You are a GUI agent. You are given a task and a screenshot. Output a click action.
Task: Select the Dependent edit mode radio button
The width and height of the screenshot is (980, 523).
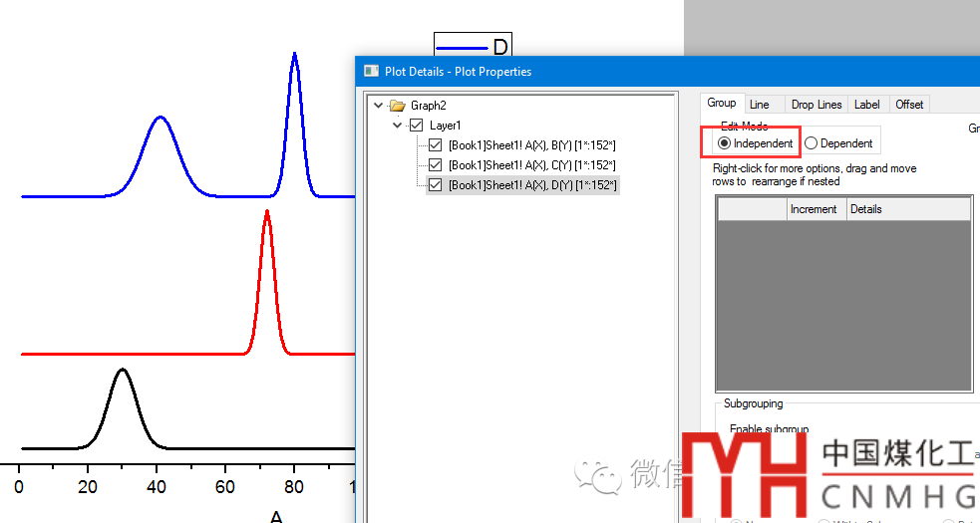[811, 143]
